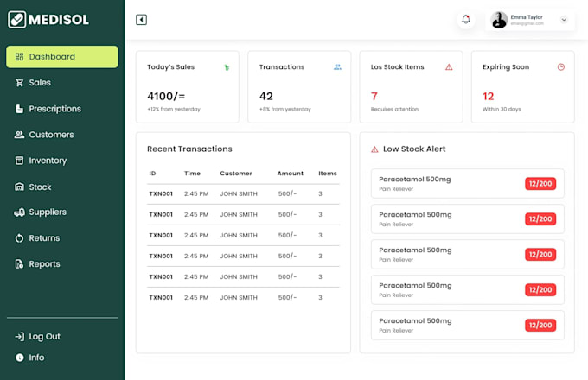
Task: Click the red 12 expiring count
Action: [x=488, y=97]
